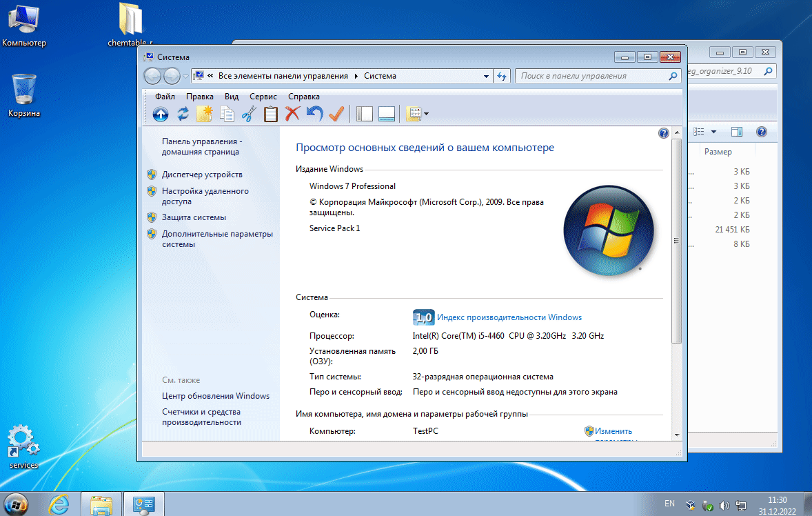The width and height of the screenshot is (812, 516).
Task: Expand the address bar history dropdown arrow
Action: (x=486, y=76)
